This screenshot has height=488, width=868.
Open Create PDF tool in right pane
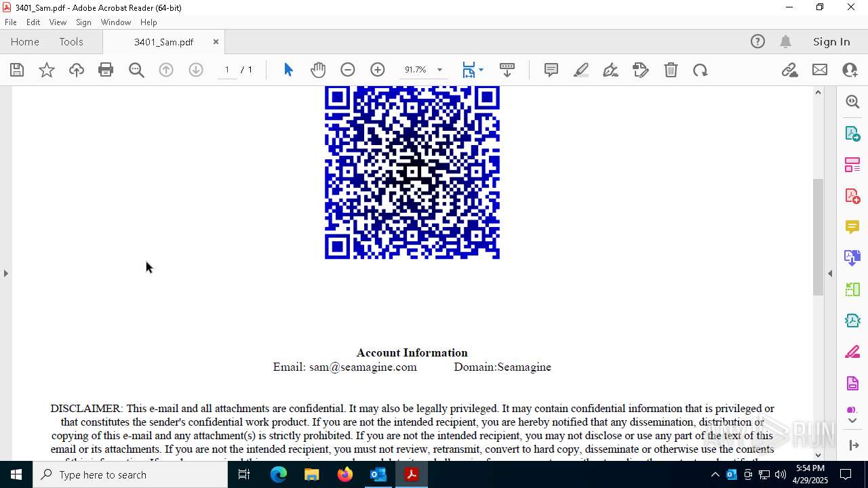tap(852, 196)
